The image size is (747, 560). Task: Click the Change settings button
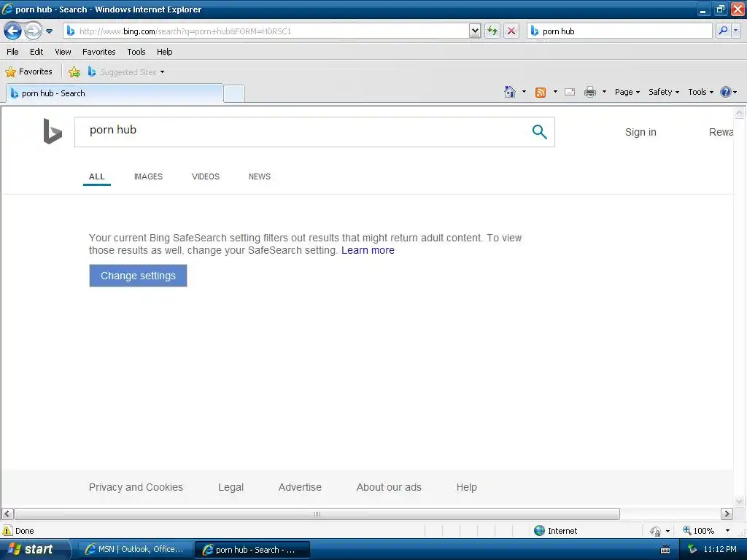pos(138,276)
